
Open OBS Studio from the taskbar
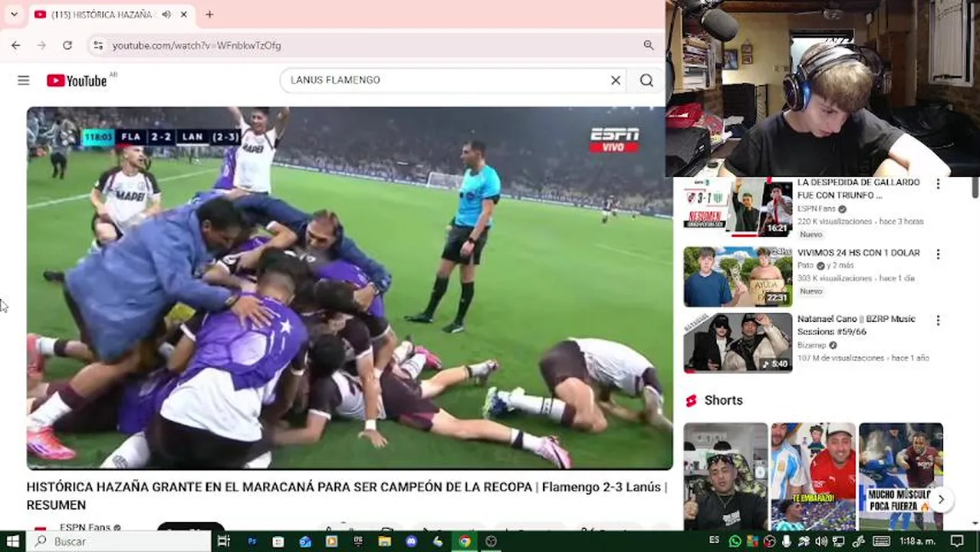pos(491,541)
